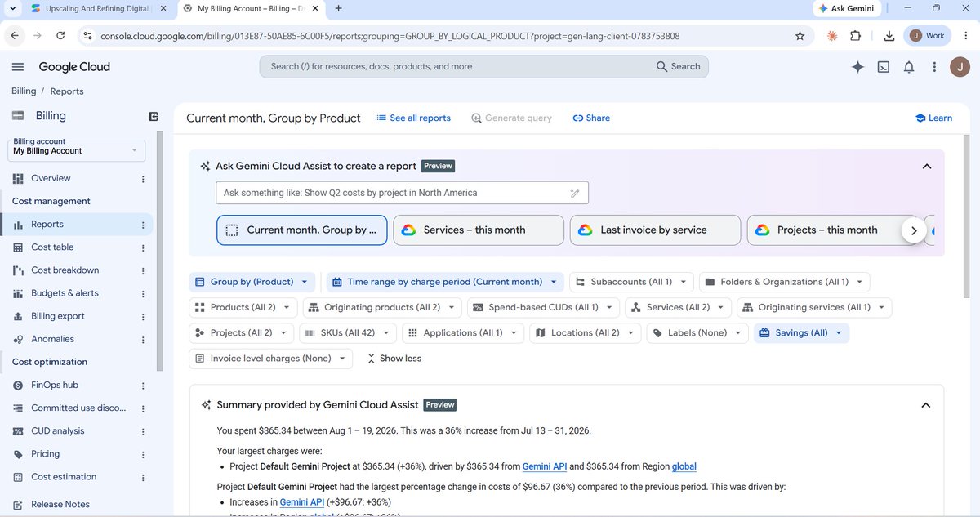Open FinOps hub three-dot options
This screenshot has height=517, width=980.
(x=143, y=386)
